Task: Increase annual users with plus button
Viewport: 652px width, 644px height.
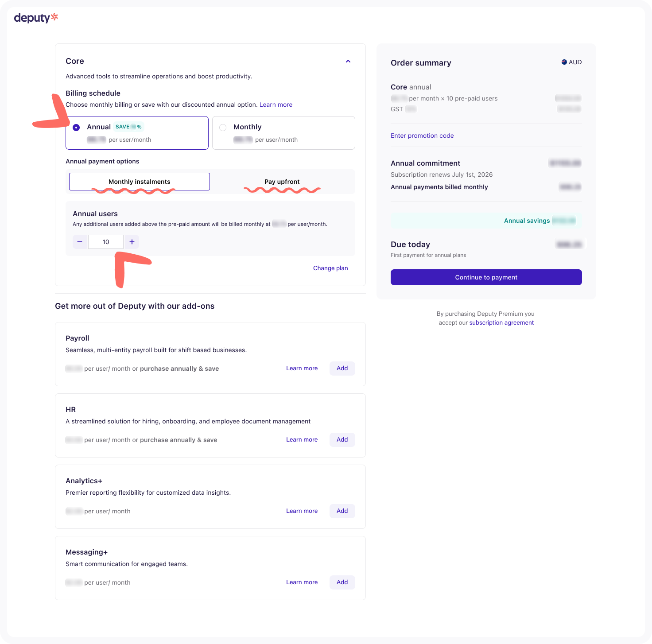Action: click(x=132, y=242)
